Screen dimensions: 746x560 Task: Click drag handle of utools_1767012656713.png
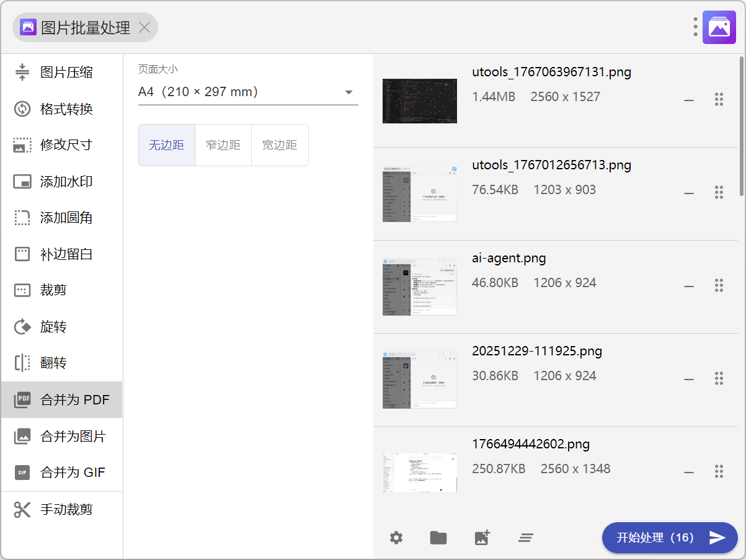[719, 192]
